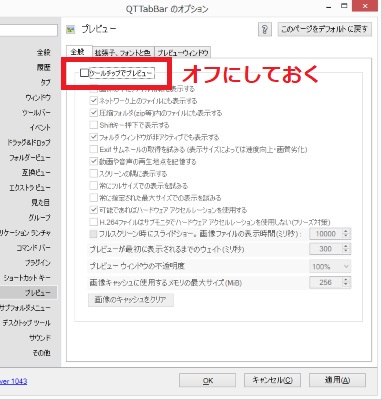Reset page with このページをデフォルトに戻す button

click(324, 29)
